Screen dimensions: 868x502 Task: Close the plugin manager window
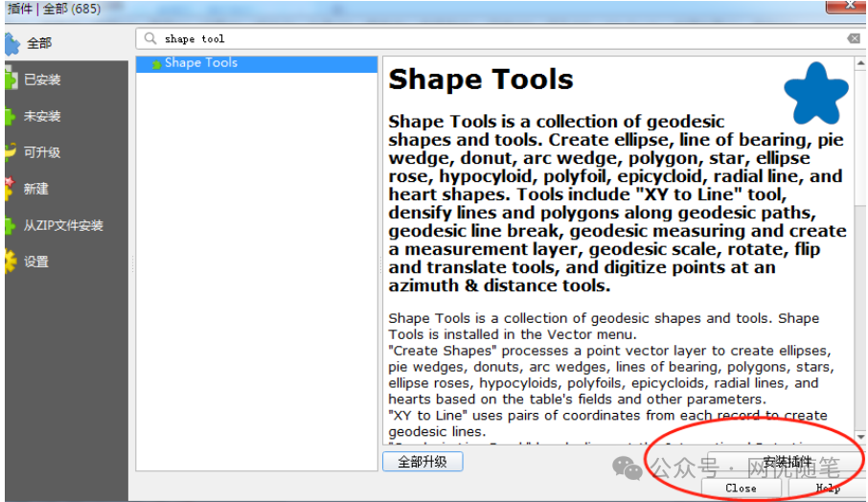(x=847, y=6)
